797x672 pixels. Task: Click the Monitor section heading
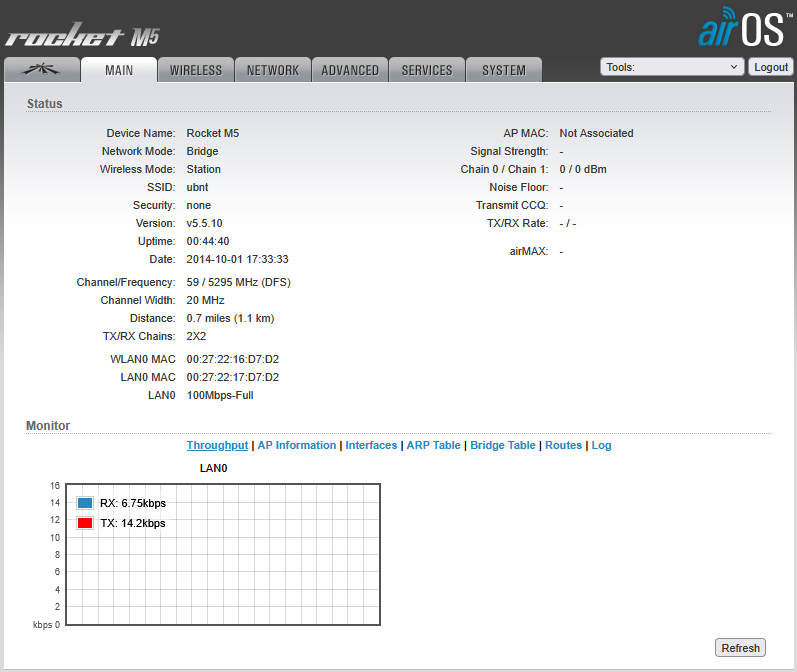(x=48, y=425)
